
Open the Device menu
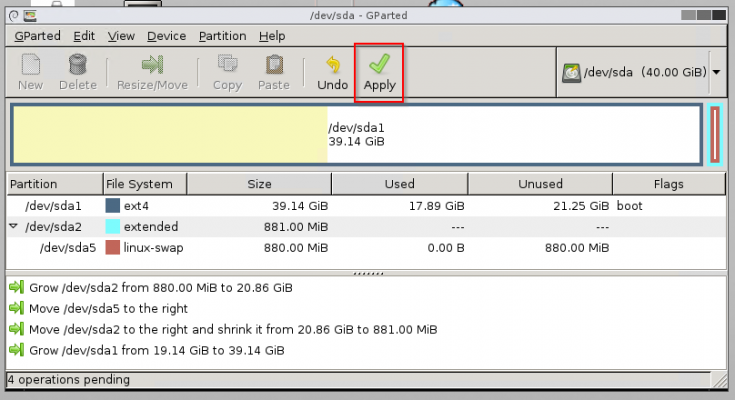166,36
